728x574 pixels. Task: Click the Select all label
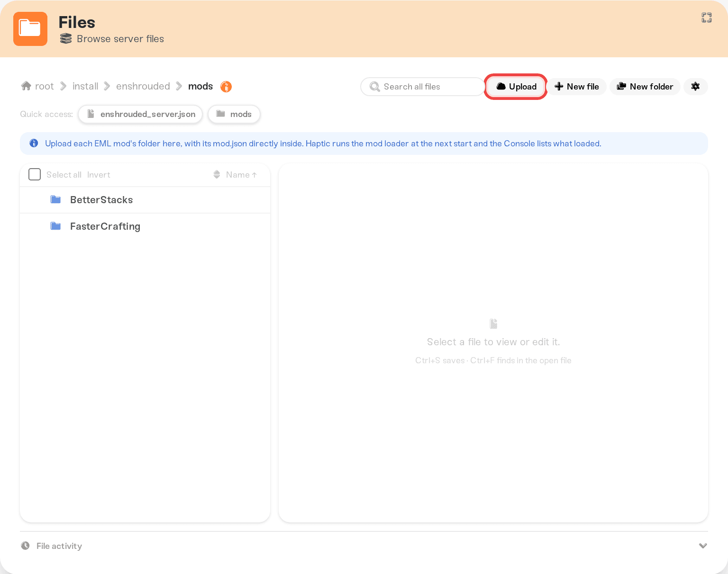click(64, 175)
